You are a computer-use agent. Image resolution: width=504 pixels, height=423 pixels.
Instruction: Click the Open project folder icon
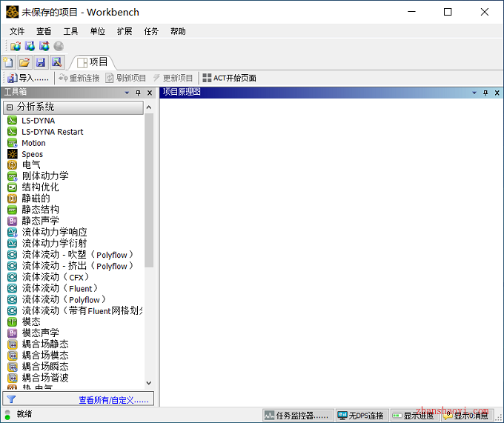pos(24,62)
